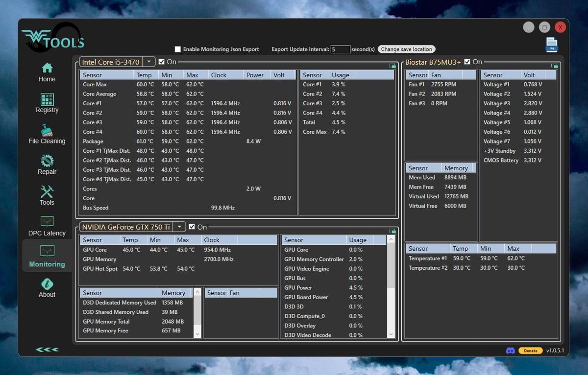This screenshot has height=375, width=588.
Task: Open the Discord icon link
Action: (510, 351)
